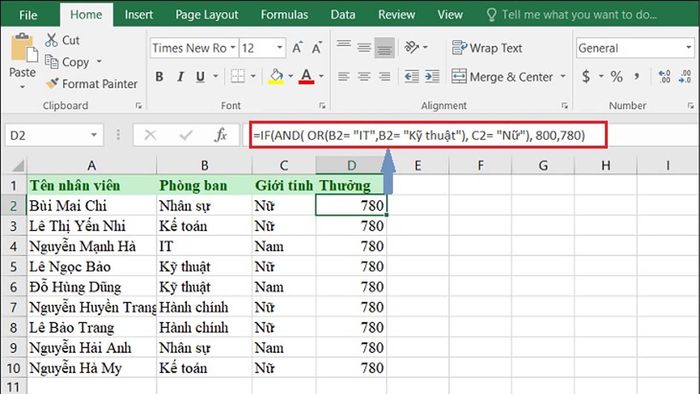The image size is (700, 394).
Task: Click the Orientation text rotation icon
Action: point(411,47)
